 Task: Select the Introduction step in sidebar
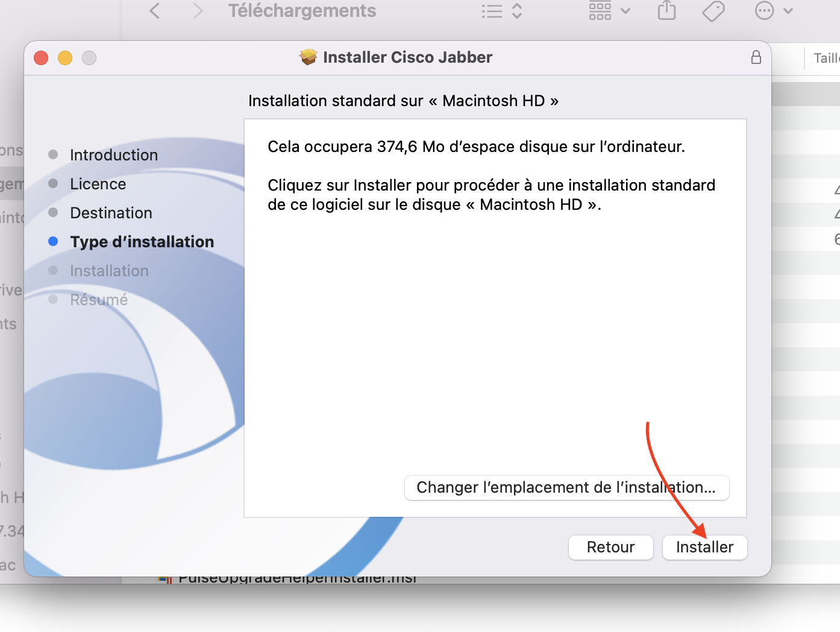pos(113,155)
